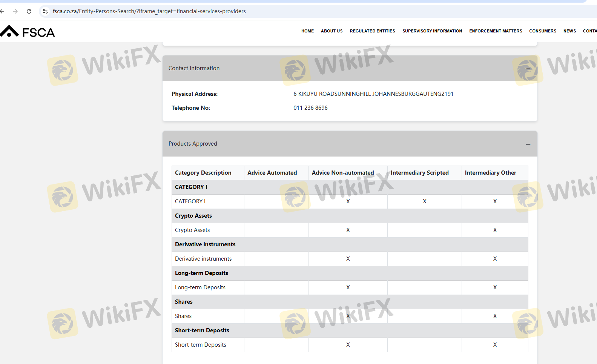The image size is (597, 364).
Task: Go to the Consumers menu
Action: (542, 31)
